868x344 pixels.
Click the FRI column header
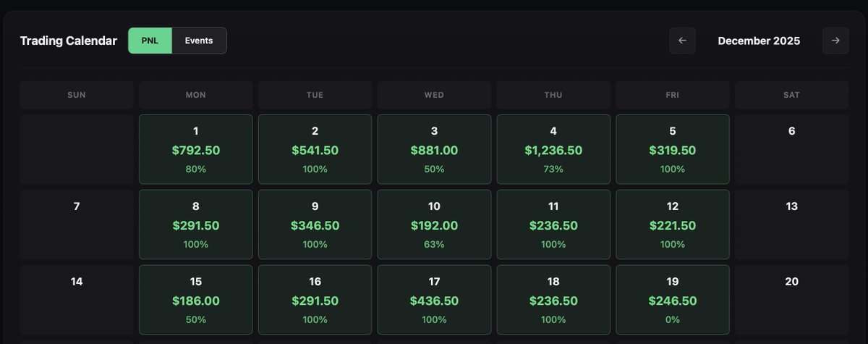click(x=673, y=95)
